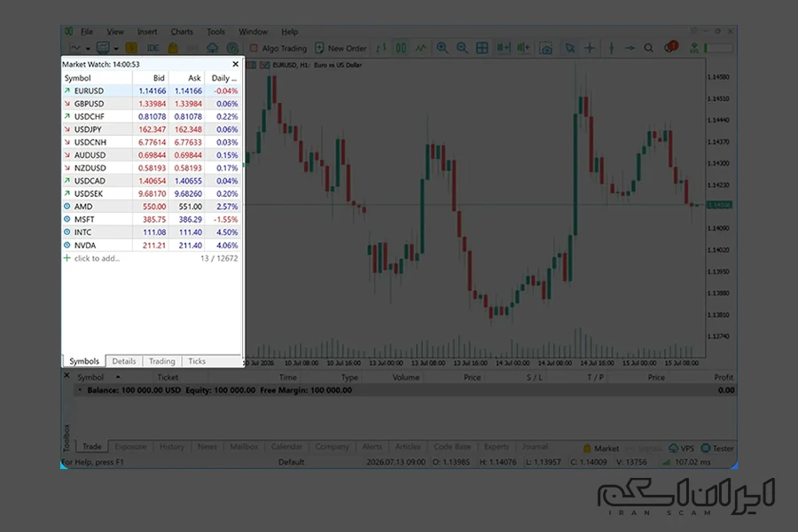Close the Market Watch panel
The height and width of the screenshot is (532, 798).
click(235, 64)
